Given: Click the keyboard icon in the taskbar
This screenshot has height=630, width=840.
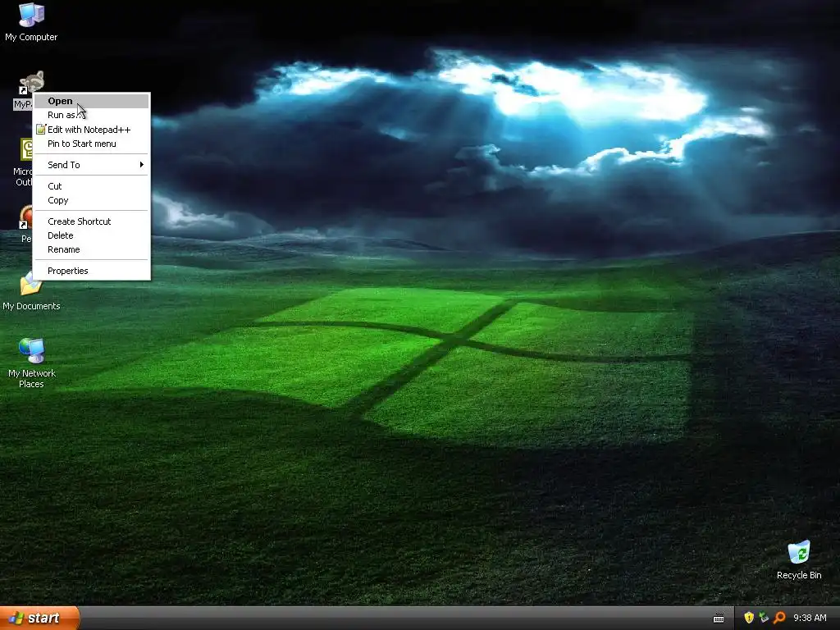Looking at the screenshot, I should [x=719, y=619].
